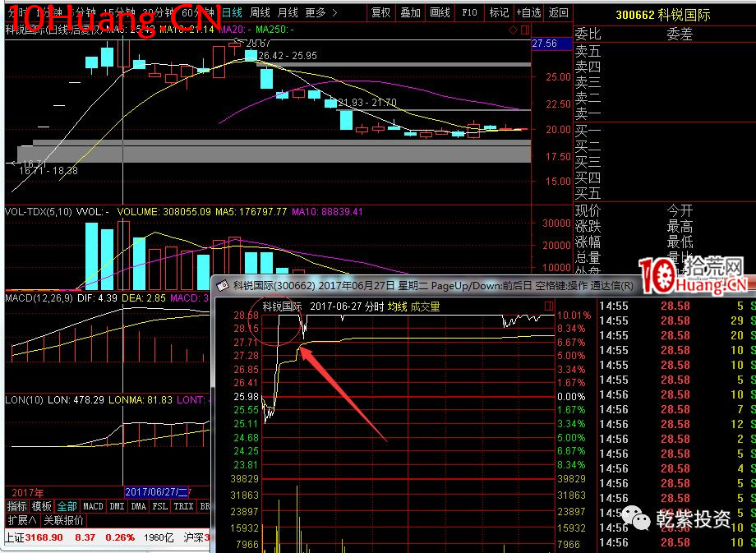
Task: Click the 标记 mark button
Action: pyautogui.click(x=499, y=12)
